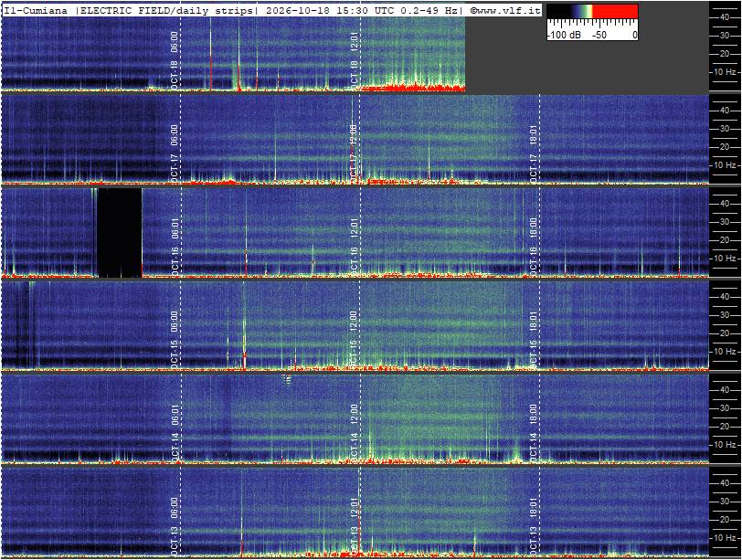Click the -50 legend label
The height and width of the screenshot is (560, 742).
pyautogui.click(x=599, y=35)
